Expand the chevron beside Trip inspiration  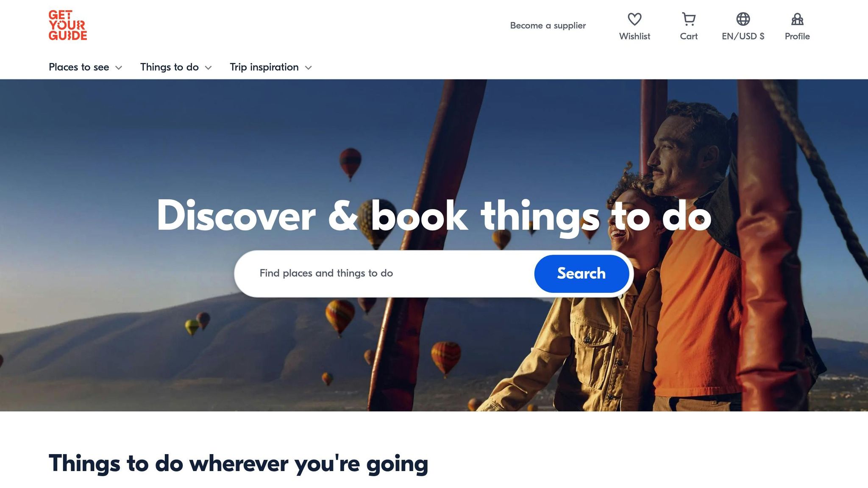click(309, 68)
